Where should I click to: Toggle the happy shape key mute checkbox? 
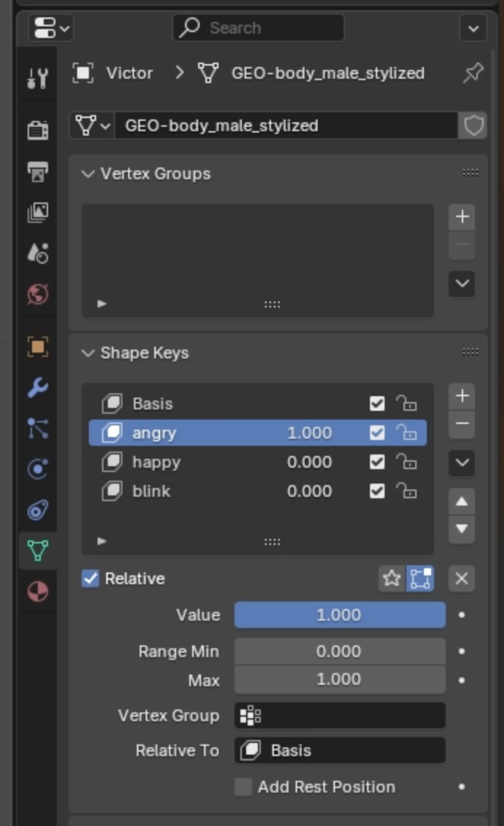coord(377,462)
